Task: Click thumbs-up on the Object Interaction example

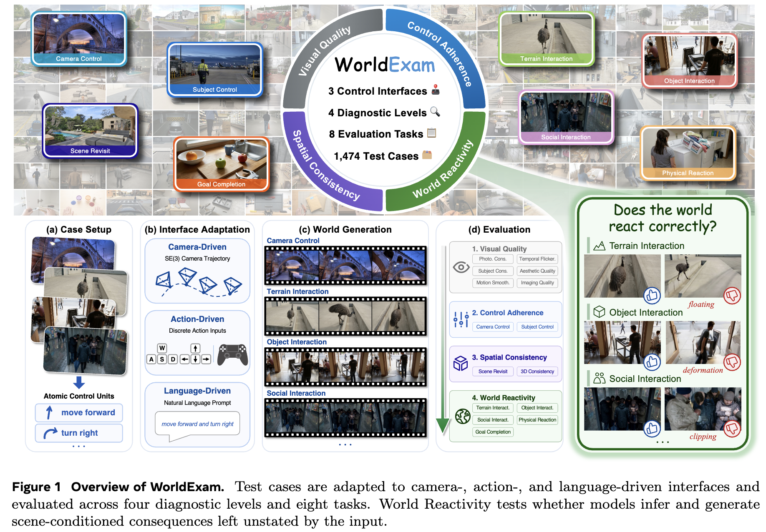Action: coord(652,362)
